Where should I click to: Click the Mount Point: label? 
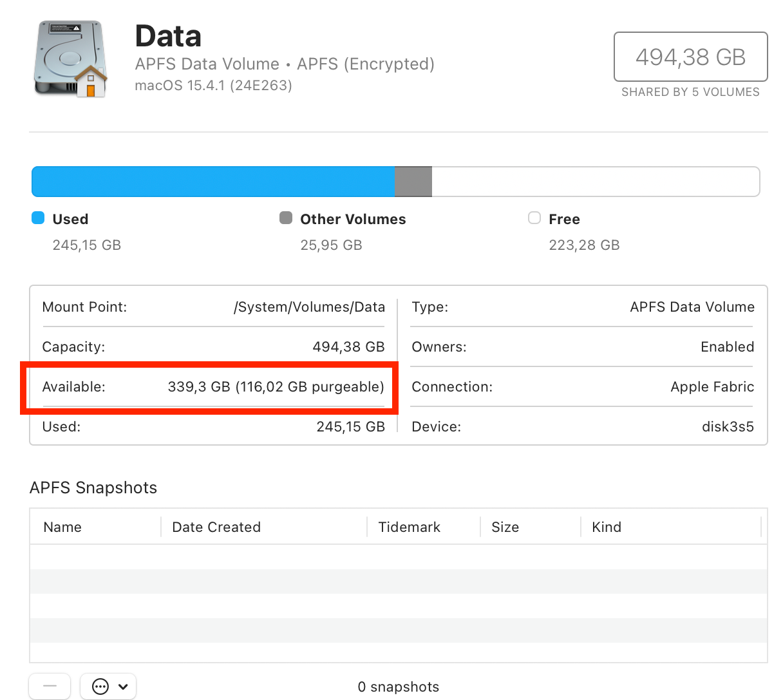[x=84, y=307]
